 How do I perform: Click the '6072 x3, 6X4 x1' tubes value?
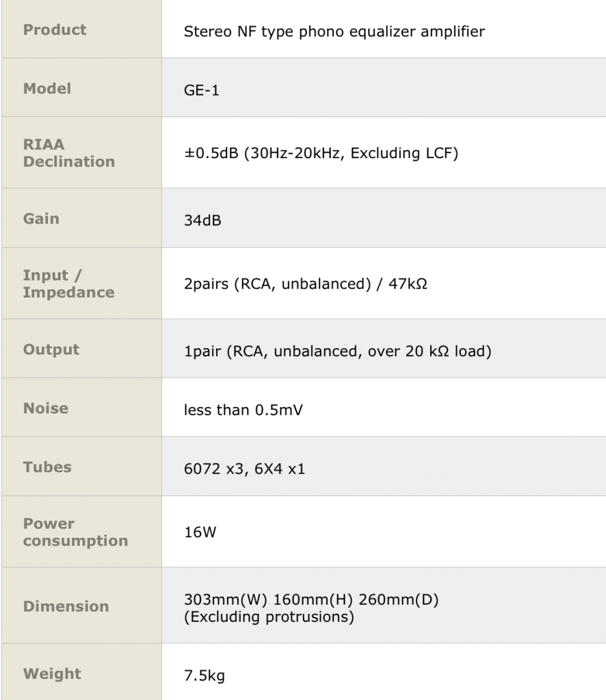pyautogui.click(x=244, y=468)
